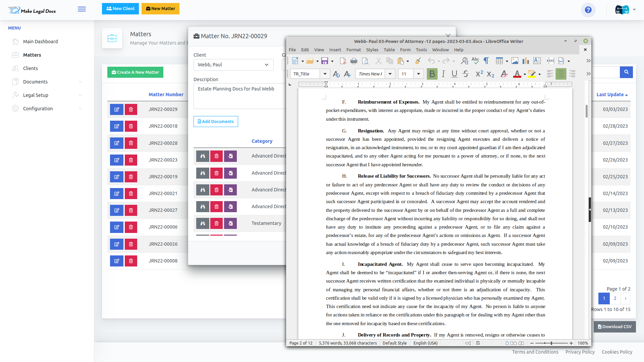Toggle Center alignment button

tap(561, 74)
